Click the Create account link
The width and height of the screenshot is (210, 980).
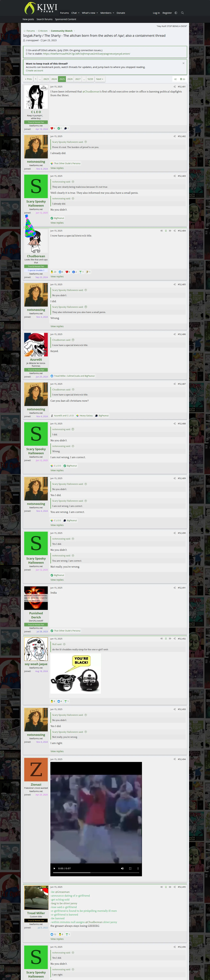click(34, 70)
